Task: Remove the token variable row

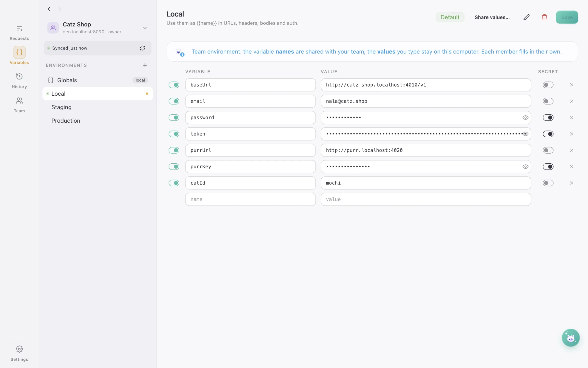Action: pos(572,134)
